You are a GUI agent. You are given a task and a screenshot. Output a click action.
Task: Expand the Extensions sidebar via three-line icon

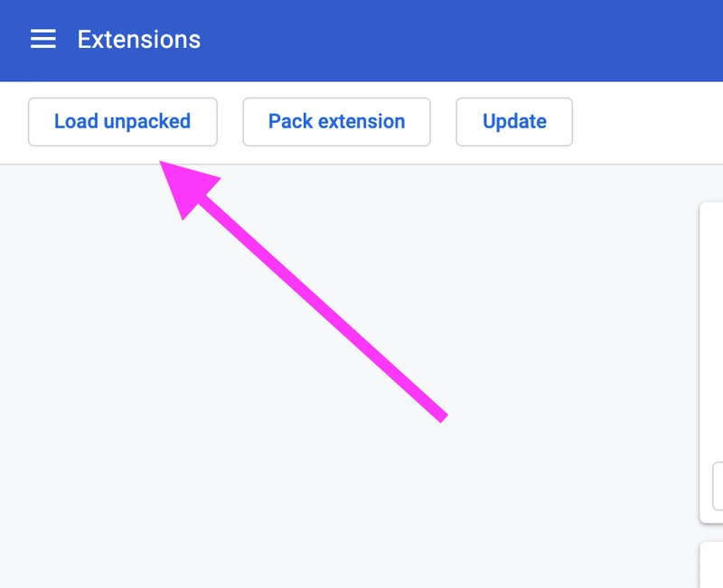pos(42,39)
